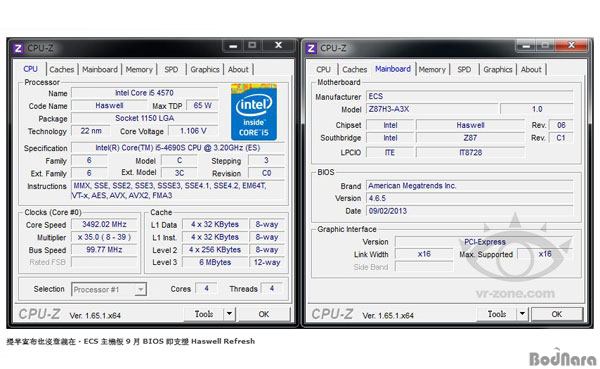600x369 pixels.
Task: Click the Name field Intel Core i5 4570
Action: tap(145, 93)
